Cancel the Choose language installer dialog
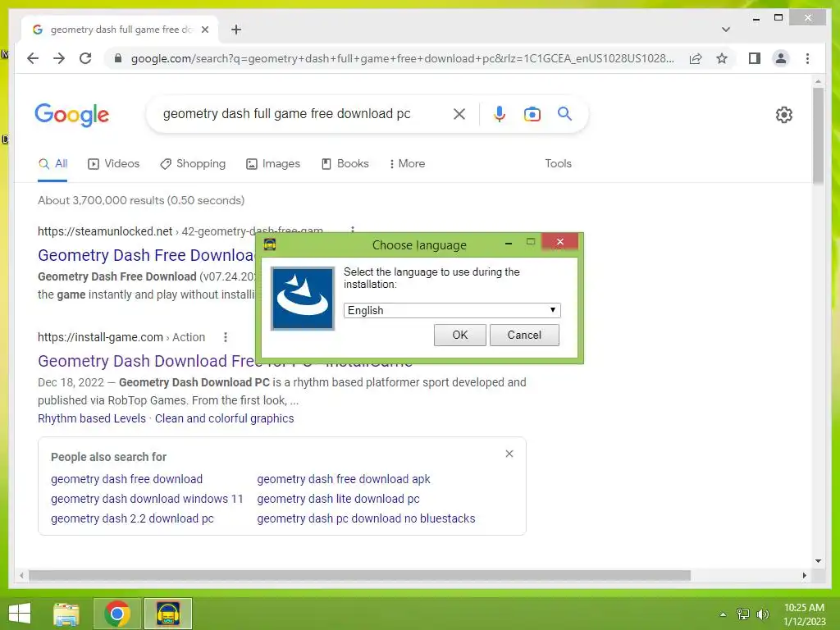The width and height of the screenshot is (840, 630). point(524,335)
